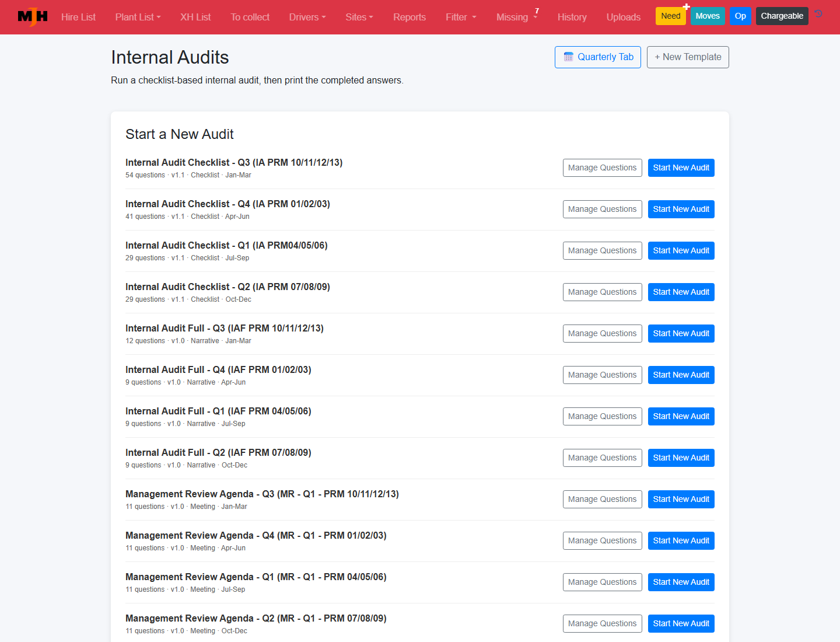The height and width of the screenshot is (642, 840).
Task: Start New Audit for Checklist Q2
Action: click(681, 292)
